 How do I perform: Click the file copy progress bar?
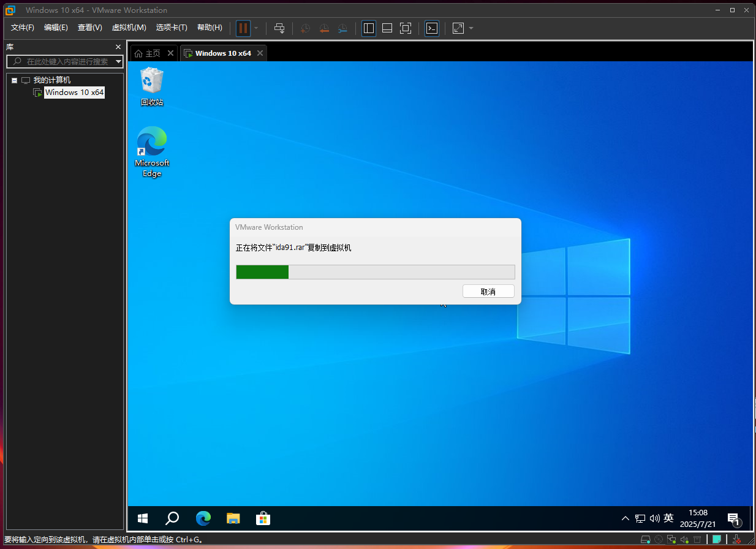pyautogui.click(x=375, y=272)
